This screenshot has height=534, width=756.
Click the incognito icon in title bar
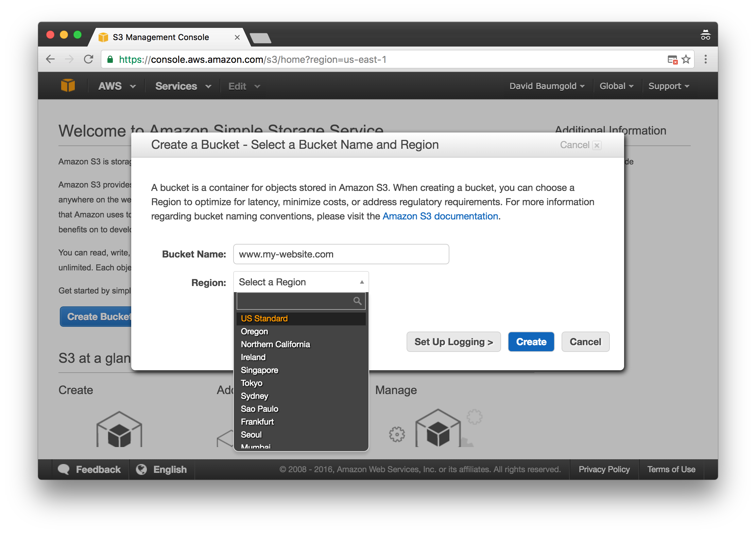pos(706,35)
